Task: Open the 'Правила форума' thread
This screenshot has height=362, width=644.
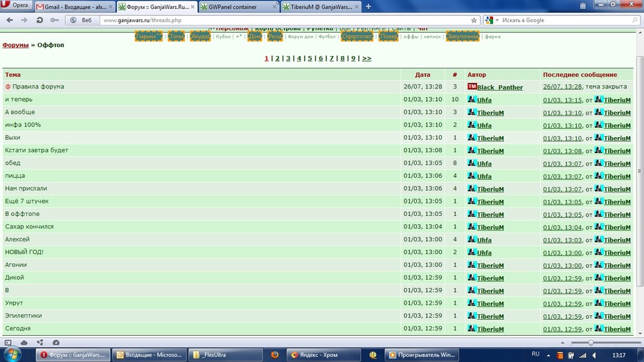Action: (x=38, y=87)
